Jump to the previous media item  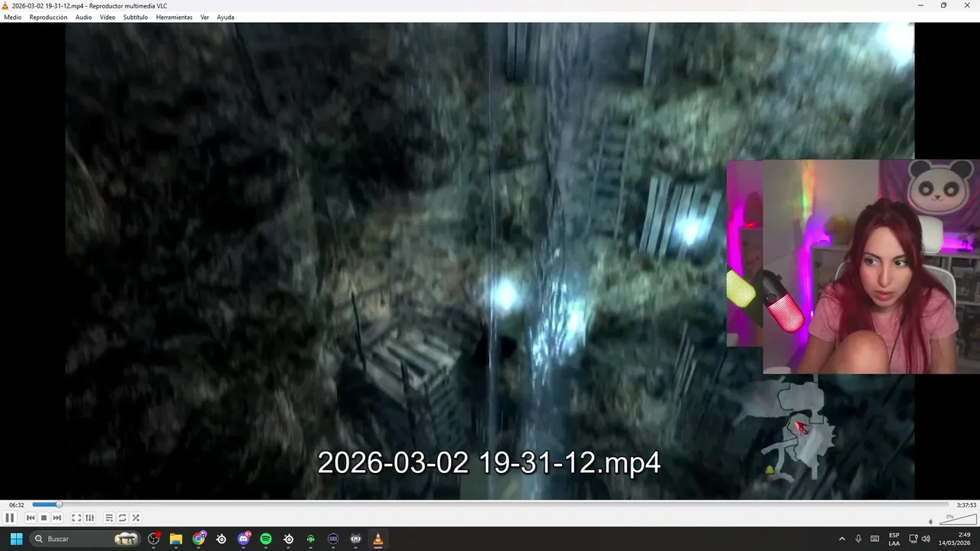tap(31, 518)
